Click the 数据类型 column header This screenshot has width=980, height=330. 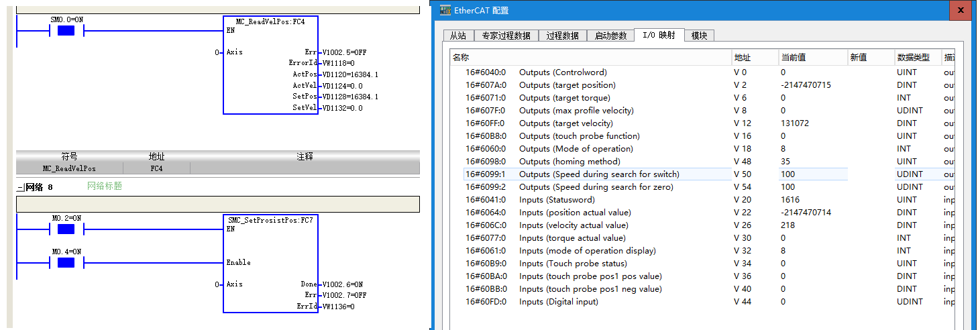[918, 58]
